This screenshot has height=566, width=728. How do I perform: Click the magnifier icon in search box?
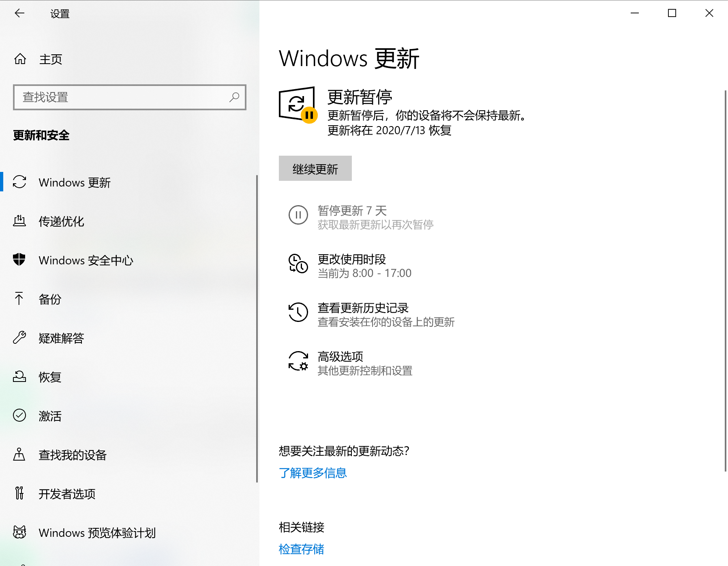click(234, 97)
